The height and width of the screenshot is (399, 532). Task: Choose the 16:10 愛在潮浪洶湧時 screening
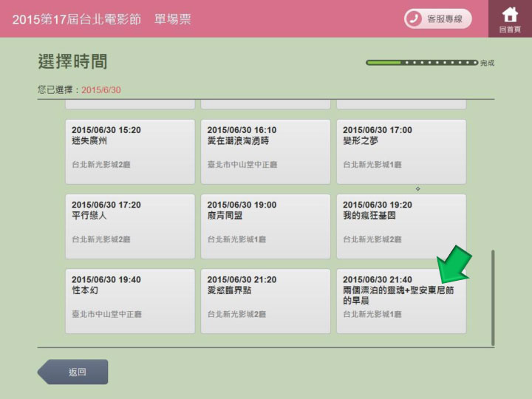pyautogui.click(x=265, y=151)
